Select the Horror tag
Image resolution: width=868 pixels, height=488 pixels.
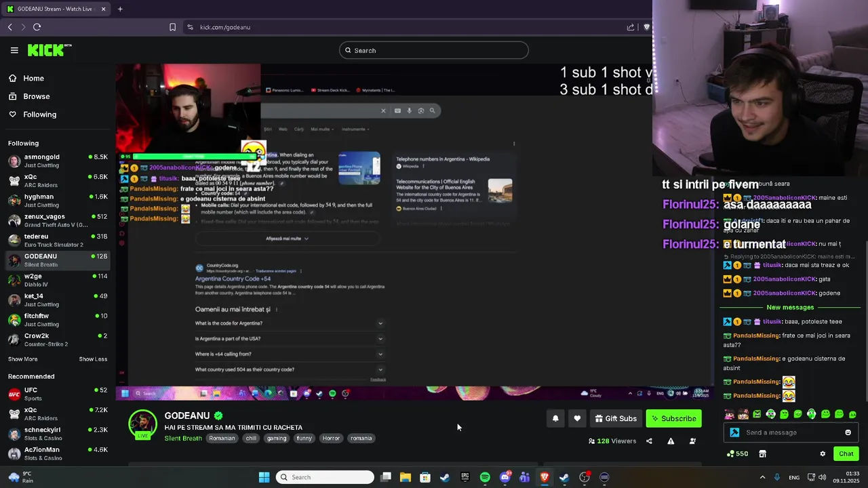pos(331,439)
